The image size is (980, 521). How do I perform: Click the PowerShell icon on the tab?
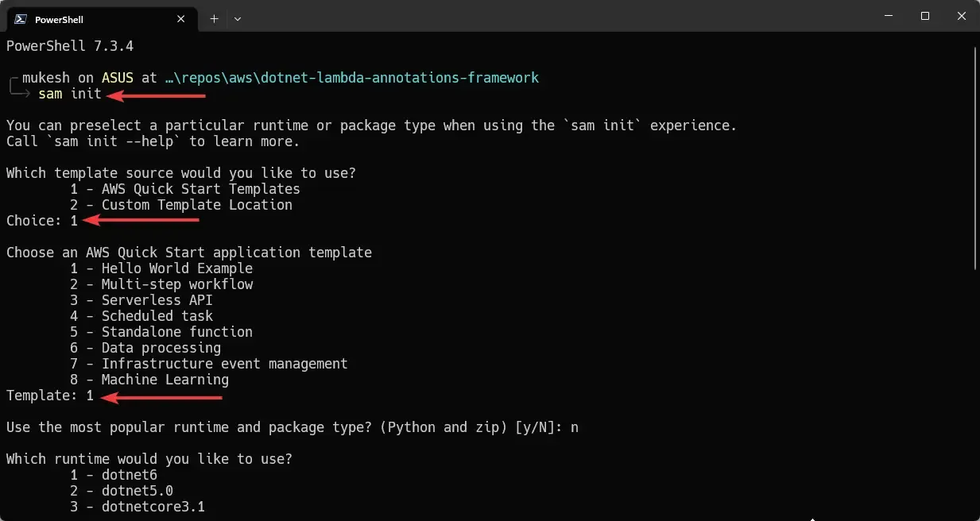tap(19, 18)
